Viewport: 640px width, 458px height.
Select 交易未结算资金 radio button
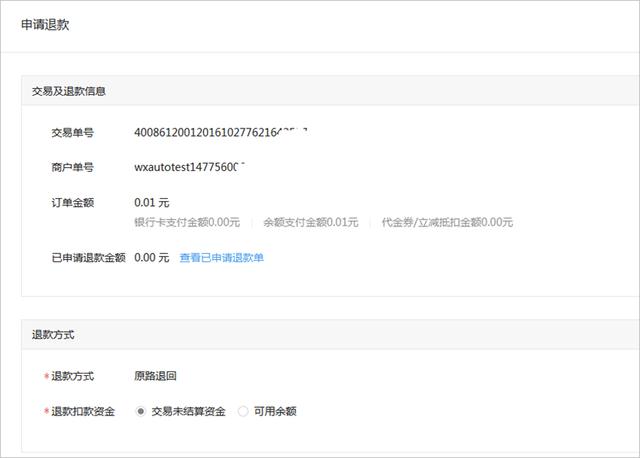pyautogui.click(x=140, y=411)
